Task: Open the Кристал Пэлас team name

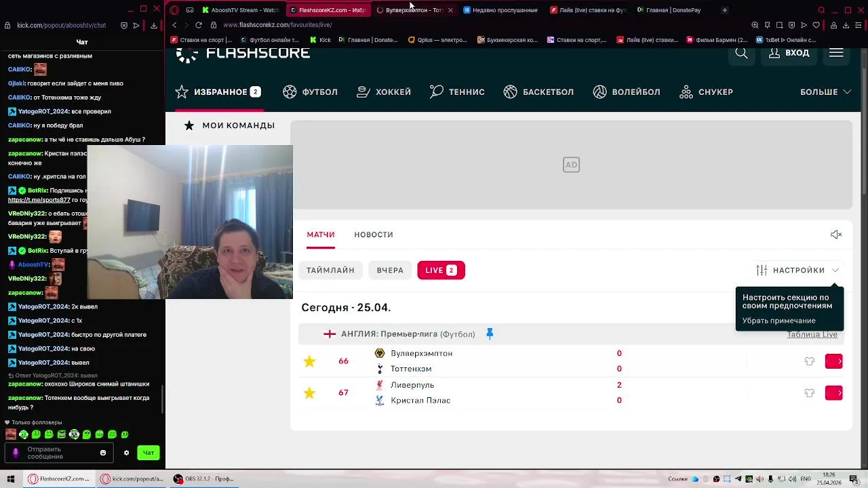Action: (x=420, y=401)
